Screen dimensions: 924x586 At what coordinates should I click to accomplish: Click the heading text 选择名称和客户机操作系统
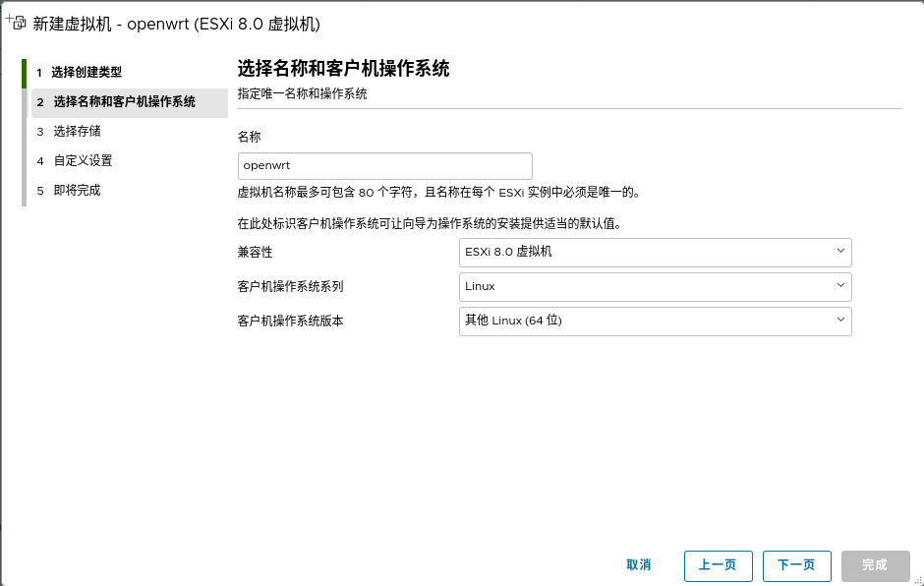click(x=344, y=69)
